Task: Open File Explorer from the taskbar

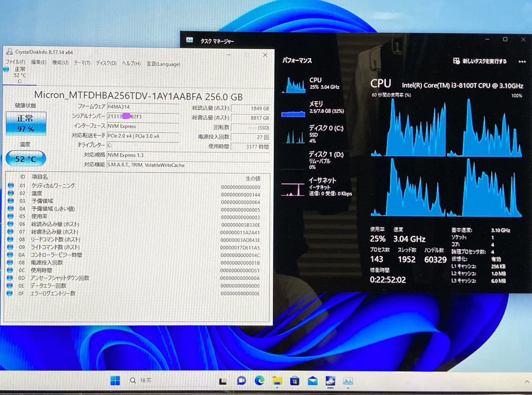Action: coord(277,380)
